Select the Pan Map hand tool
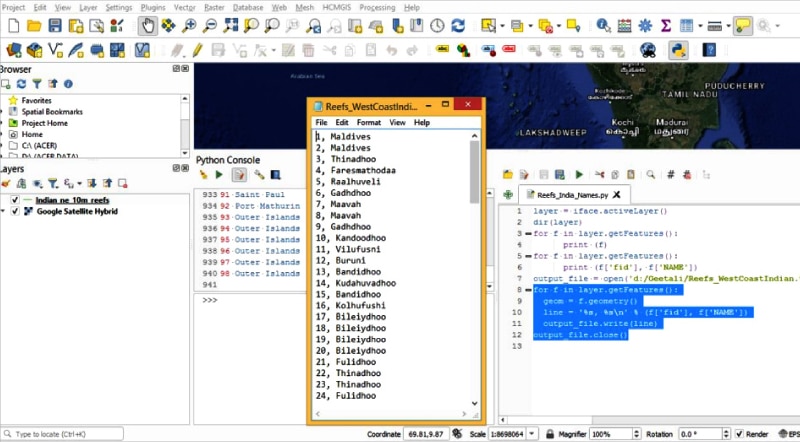This screenshot has height=442, width=800. tap(147, 26)
